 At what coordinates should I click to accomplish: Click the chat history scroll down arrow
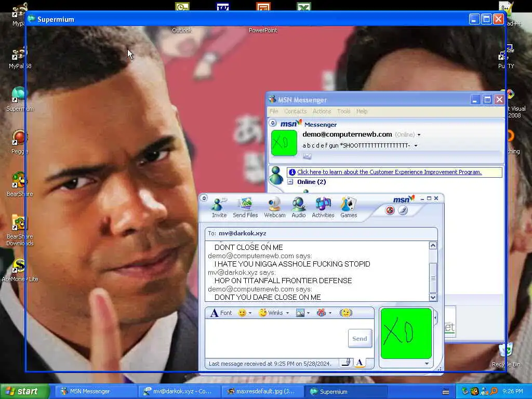coord(433,297)
